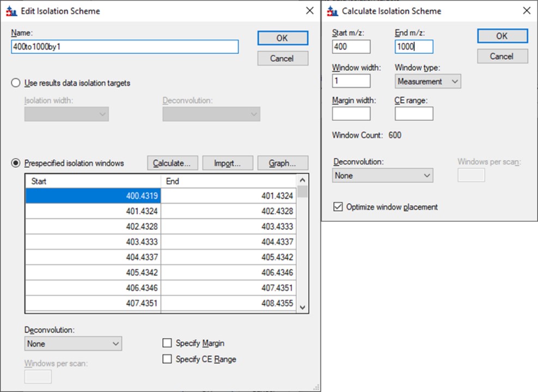Click the Start m/z input field
The image size is (538, 392).
point(351,47)
